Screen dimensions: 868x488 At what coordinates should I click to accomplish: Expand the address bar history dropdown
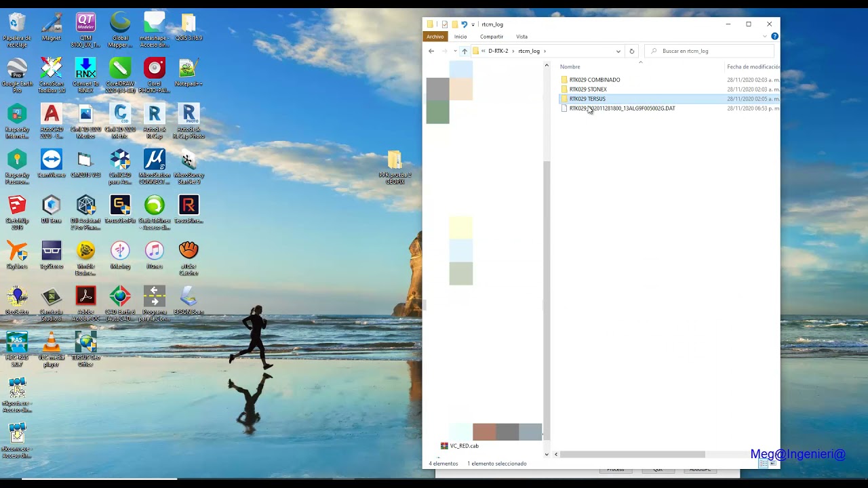[618, 51]
